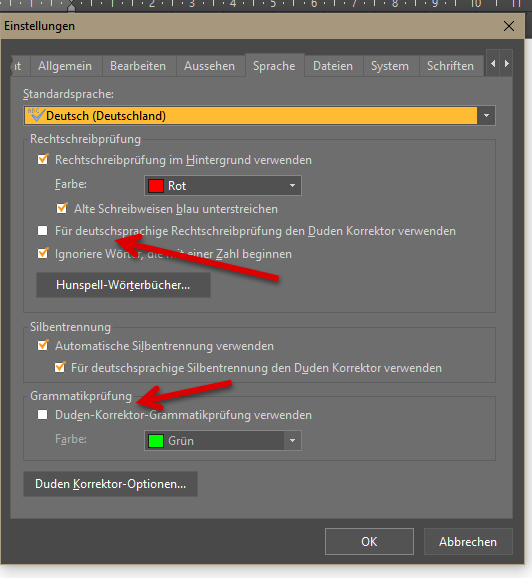Disable Ignoriere Wörter, die mit einer Zahl beginnen
532x578 pixels.
(x=43, y=254)
